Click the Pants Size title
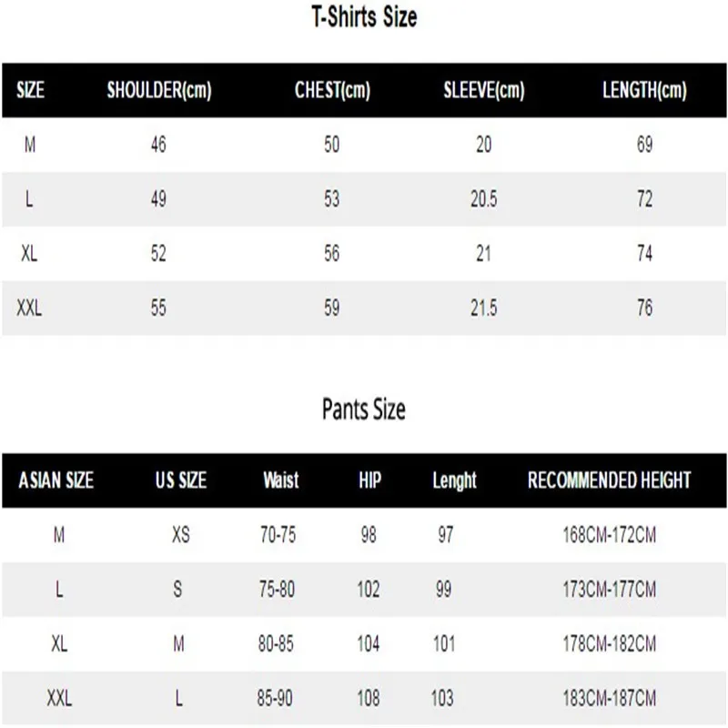Viewport: 728px width, 728px height. click(x=363, y=409)
